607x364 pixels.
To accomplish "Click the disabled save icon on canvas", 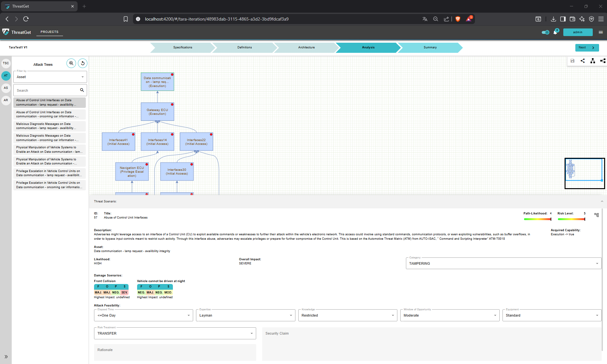I will click(572, 61).
